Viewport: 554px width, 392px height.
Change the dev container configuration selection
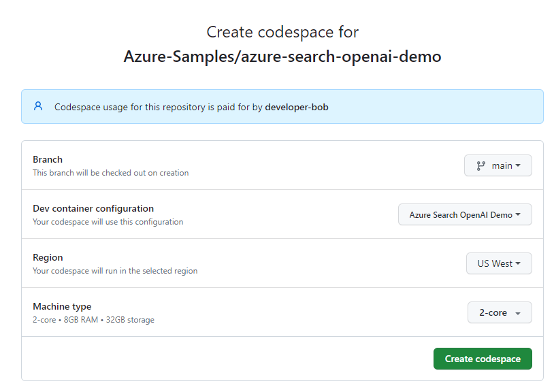[465, 214]
